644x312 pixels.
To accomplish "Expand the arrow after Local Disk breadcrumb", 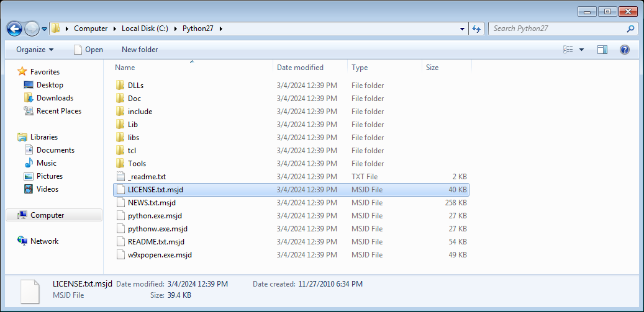I will pos(175,29).
